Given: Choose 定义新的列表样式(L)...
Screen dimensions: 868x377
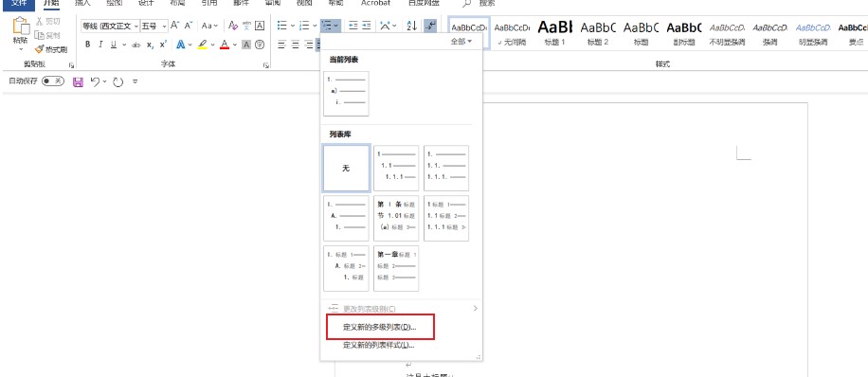Looking at the screenshot, I should click(379, 346).
